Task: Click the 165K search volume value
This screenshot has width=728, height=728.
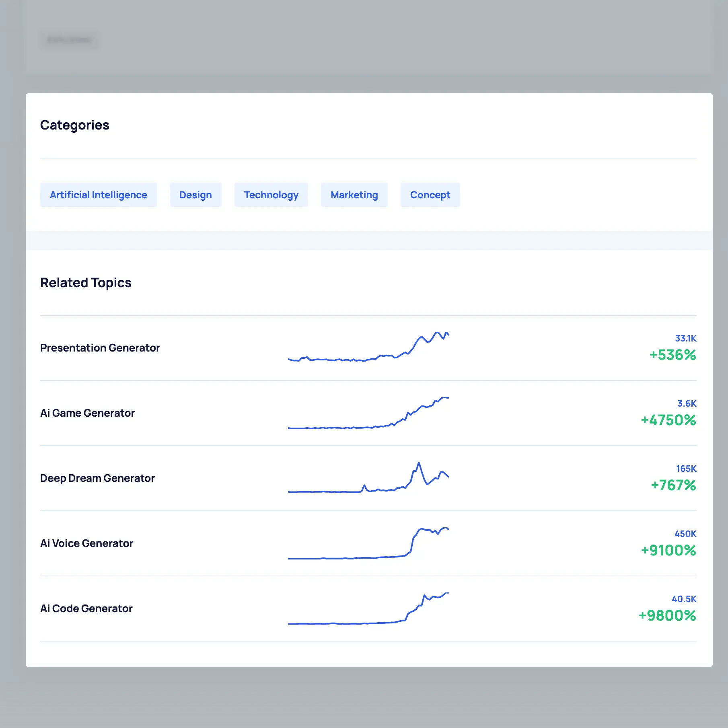Action: click(x=686, y=469)
